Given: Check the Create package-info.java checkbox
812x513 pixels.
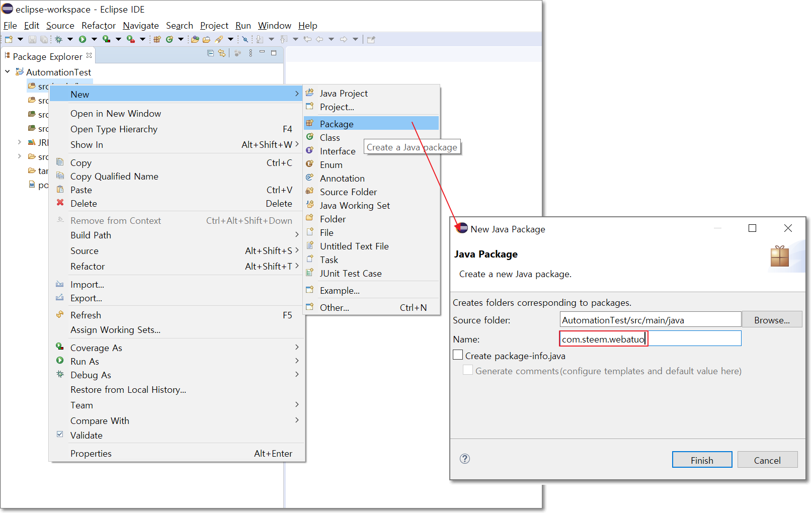Looking at the screenshot, I should (x=458, y=355).
